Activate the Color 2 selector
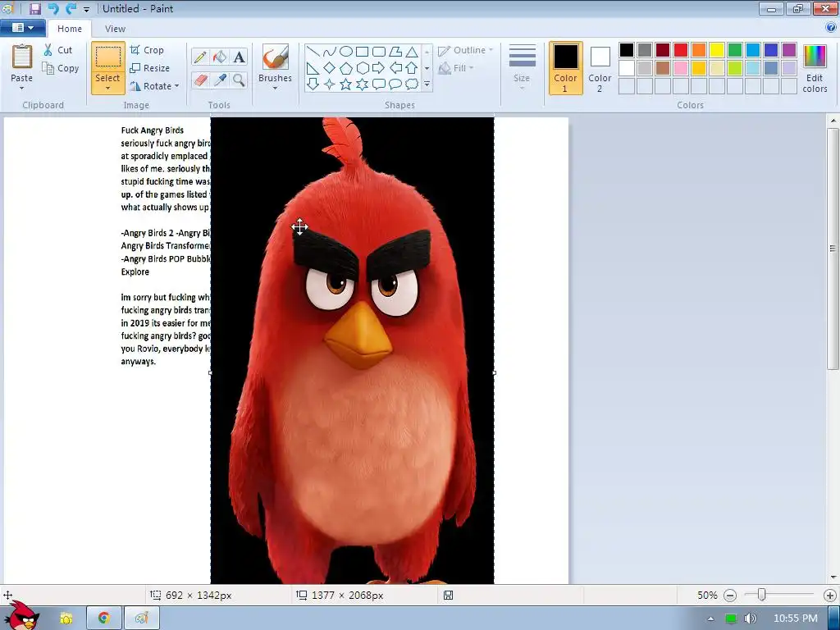This screenshot has height=630, width=840. click(600, 68)
